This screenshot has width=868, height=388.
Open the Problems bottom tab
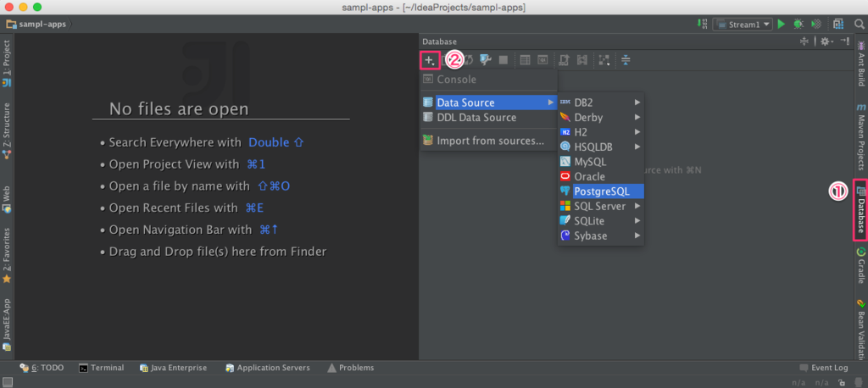tap(351, 368)
